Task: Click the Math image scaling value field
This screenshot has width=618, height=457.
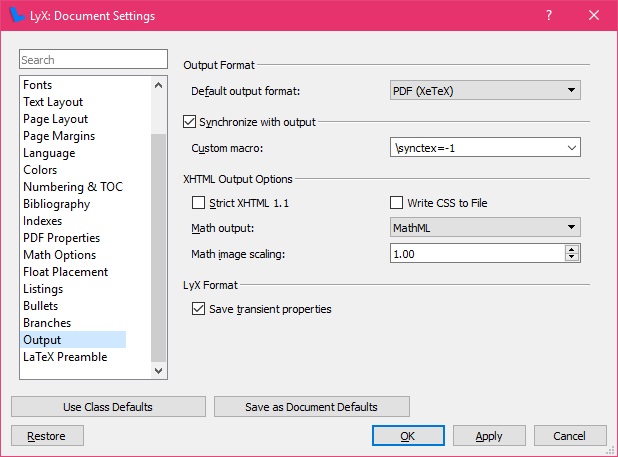Action: (x=477, y=253)
